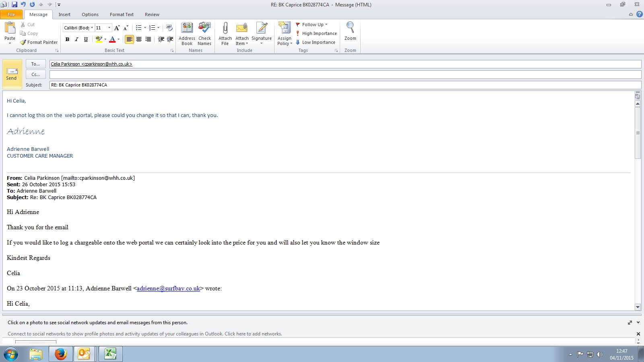The image size is (644, 362).
Task: Click the Format Painter tool
Action: (x=39, y=42)
